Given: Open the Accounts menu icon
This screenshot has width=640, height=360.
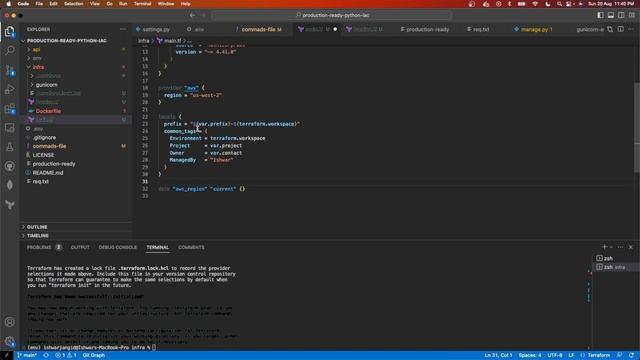Looking at the screenshot, I should tap(10, 322).
